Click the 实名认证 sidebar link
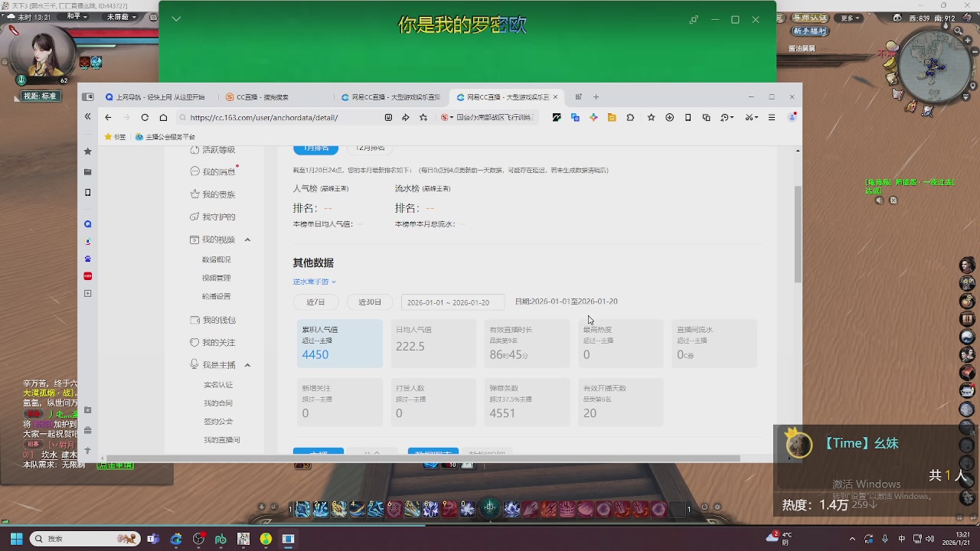 tap(217, 385)
